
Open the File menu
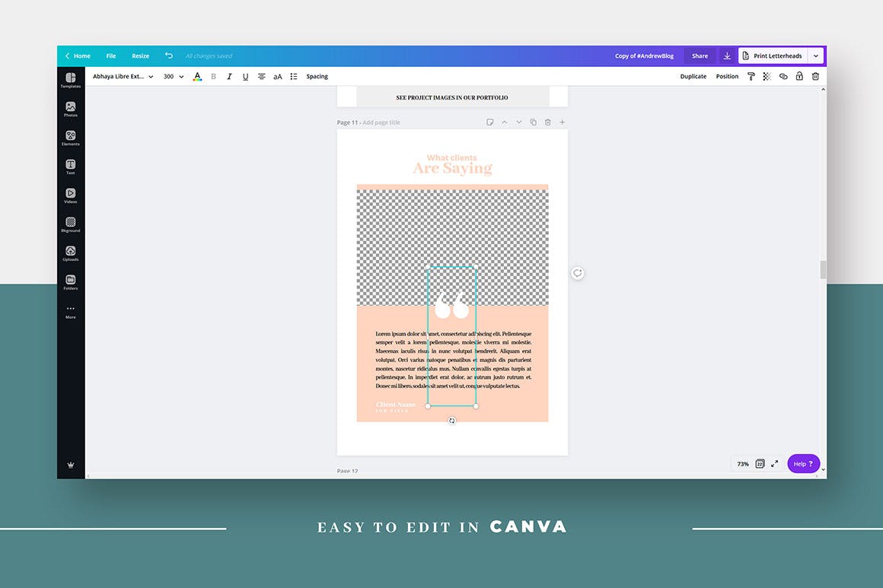[x=111, y=56]
